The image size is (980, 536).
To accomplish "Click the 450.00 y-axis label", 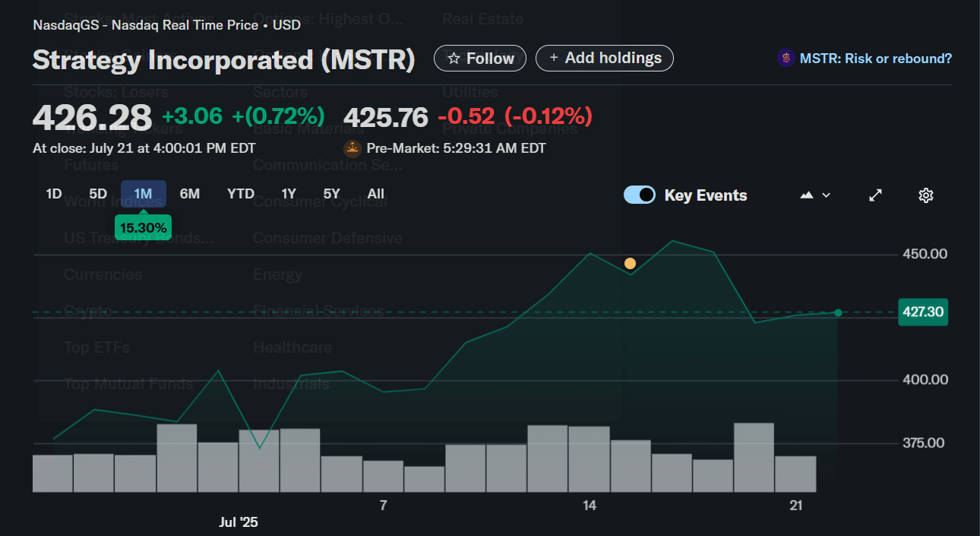I will [x=925, y=254].
